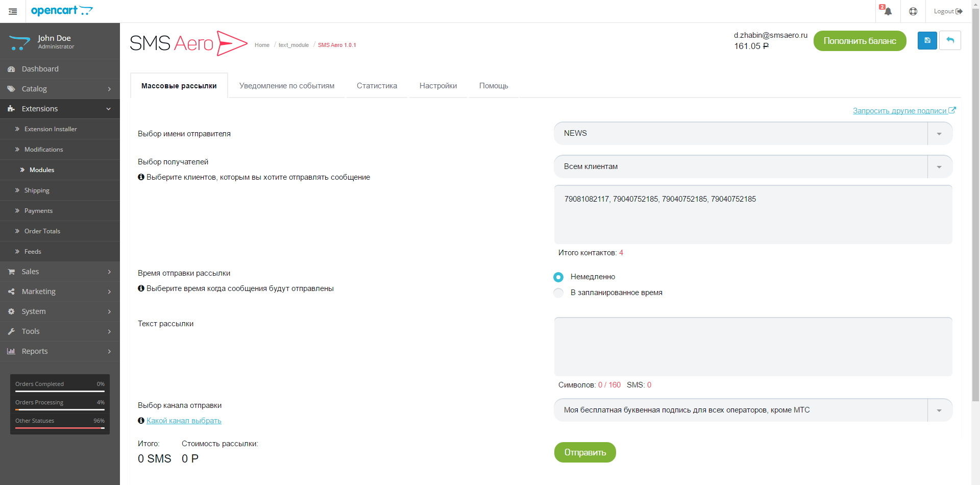Open Feeds in sidebar
Image resolution: width=980 pixels, height=485 pixels.
[x=60, y=252]
